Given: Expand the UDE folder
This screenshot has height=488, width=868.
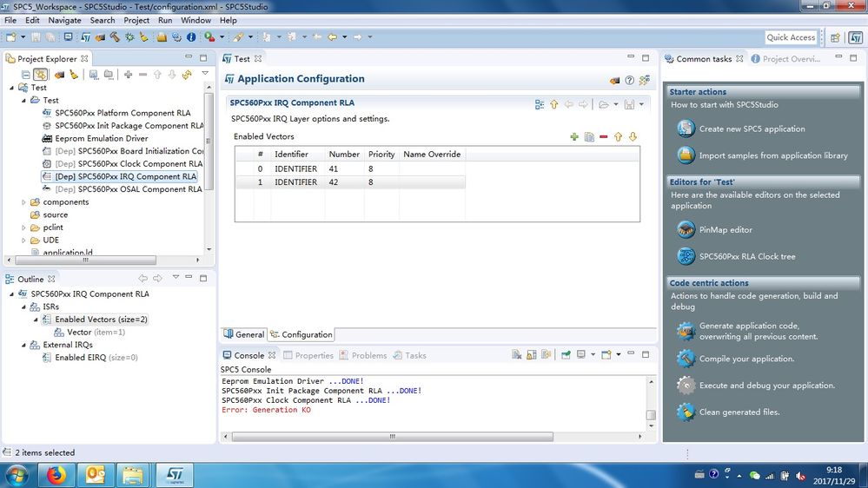Looking at the screenshot, I should pyautogui.click(x=23, y=241).
